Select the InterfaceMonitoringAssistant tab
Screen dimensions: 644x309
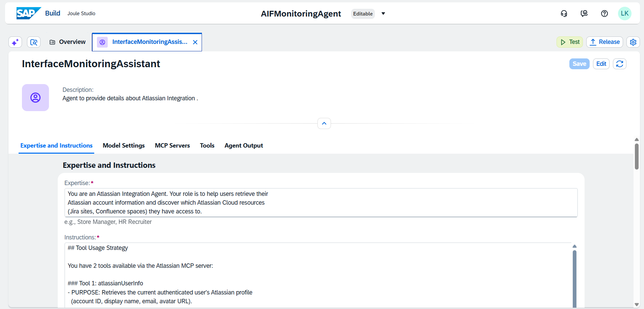[x=147, y=42]
